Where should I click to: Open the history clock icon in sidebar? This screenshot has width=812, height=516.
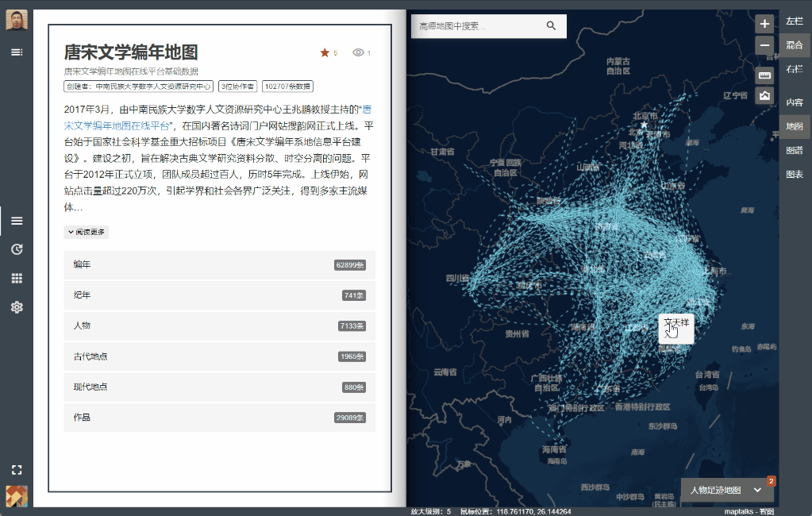coord(17,250)
